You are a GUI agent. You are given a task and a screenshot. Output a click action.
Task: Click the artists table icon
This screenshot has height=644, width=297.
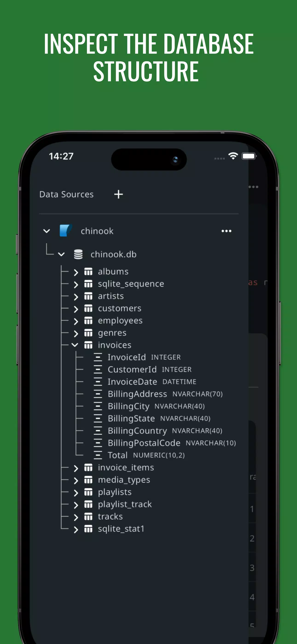coord(88,296)
